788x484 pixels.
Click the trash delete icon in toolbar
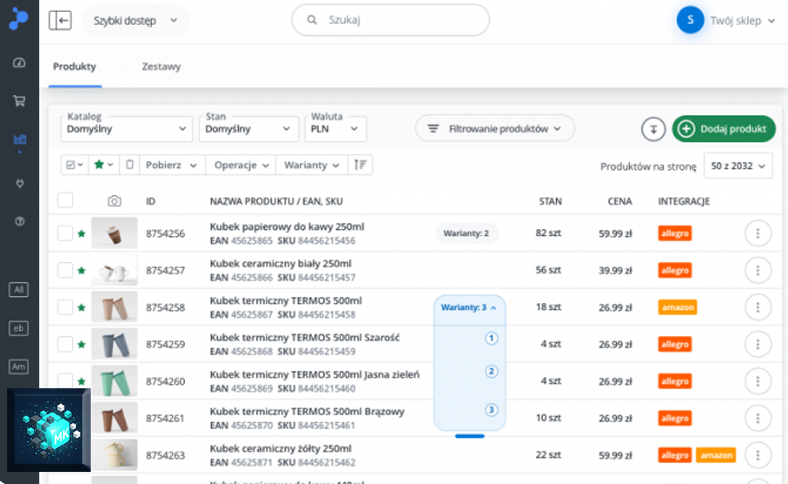click(130, 165)
